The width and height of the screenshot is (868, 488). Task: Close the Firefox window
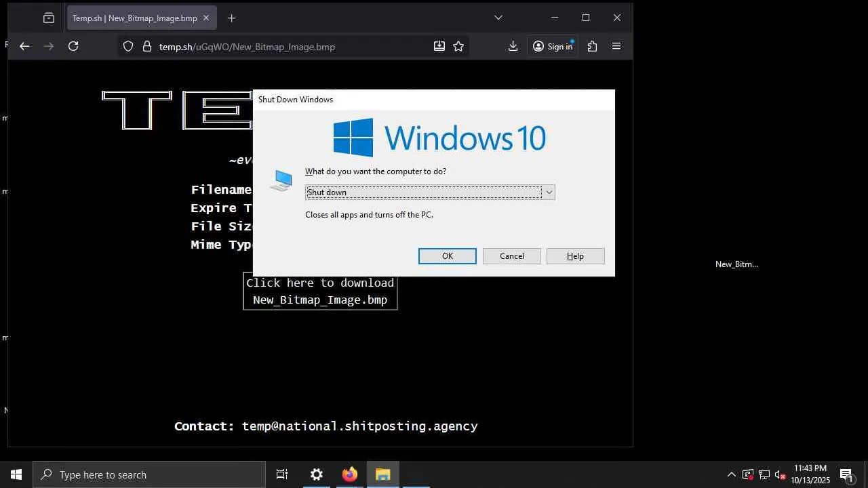(x=617, y=18)
